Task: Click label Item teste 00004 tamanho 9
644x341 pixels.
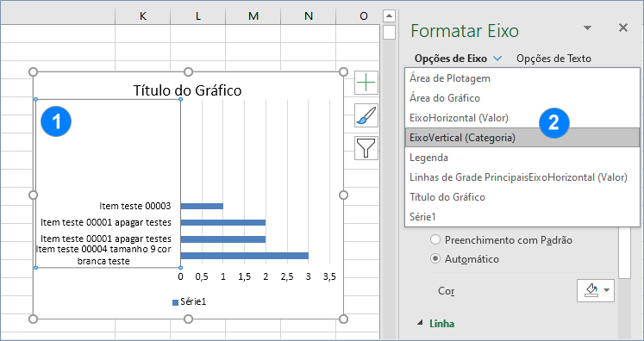Action: pyautogui.click(x=103, y=254)
